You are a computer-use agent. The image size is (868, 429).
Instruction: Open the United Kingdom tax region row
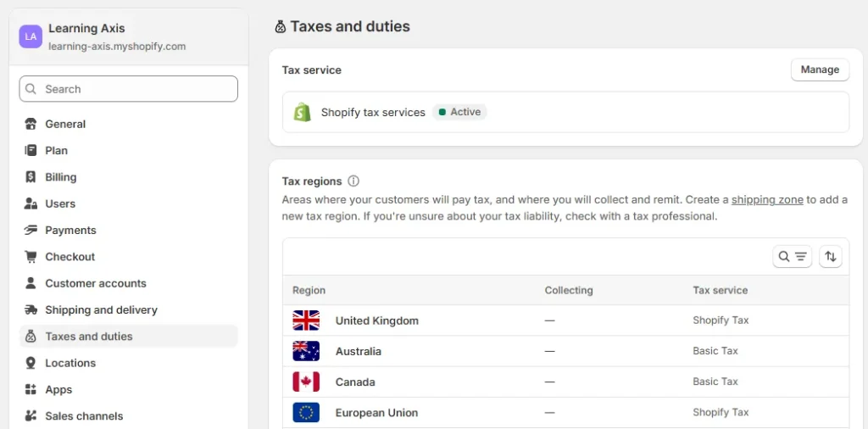(376, 320)
